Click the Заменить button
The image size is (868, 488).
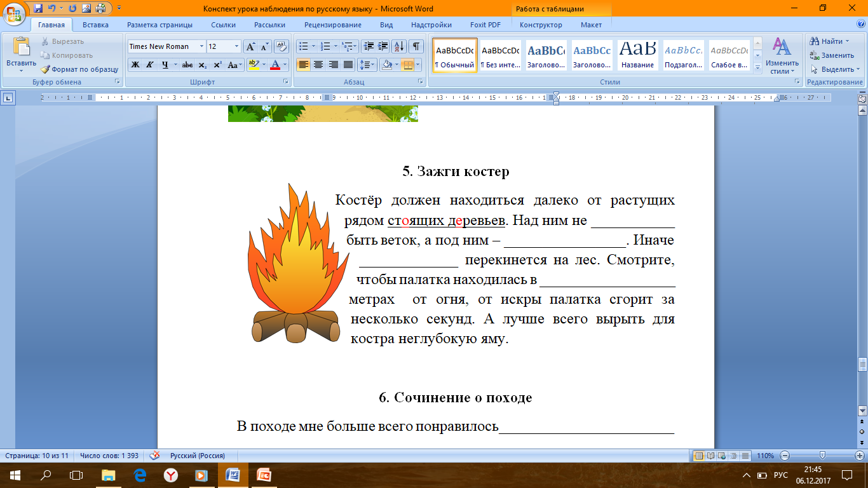click(x=832, y=55)
